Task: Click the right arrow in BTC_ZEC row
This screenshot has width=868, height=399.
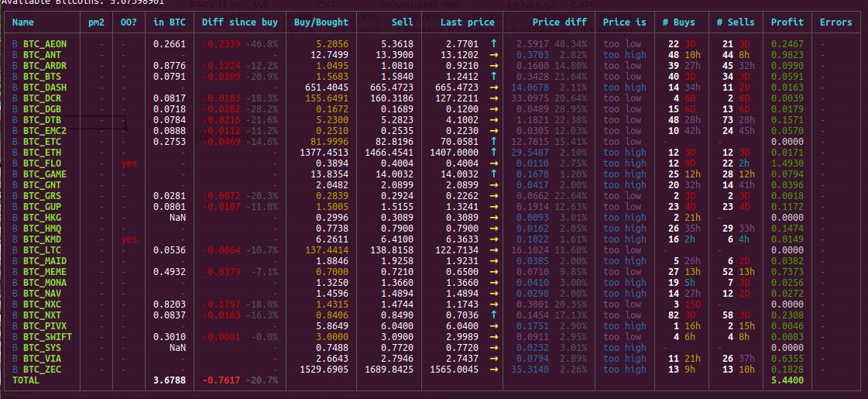Action: (x=494, y=370)
